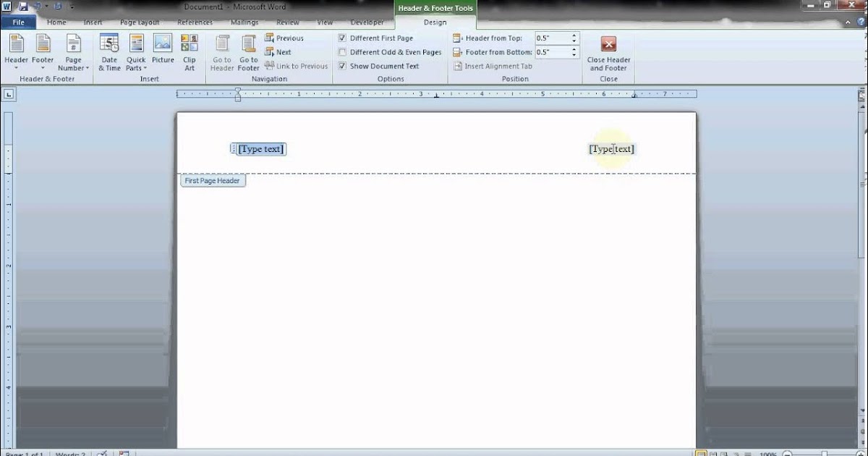Disable Show Document Text
The image size is (868, 456).
(341, 65)
